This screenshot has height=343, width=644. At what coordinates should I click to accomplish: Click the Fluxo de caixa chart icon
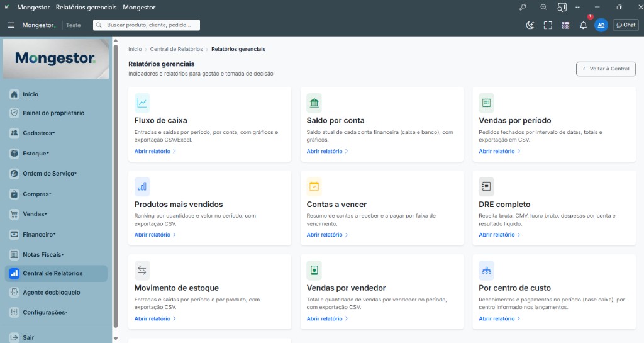pos(142,103)
